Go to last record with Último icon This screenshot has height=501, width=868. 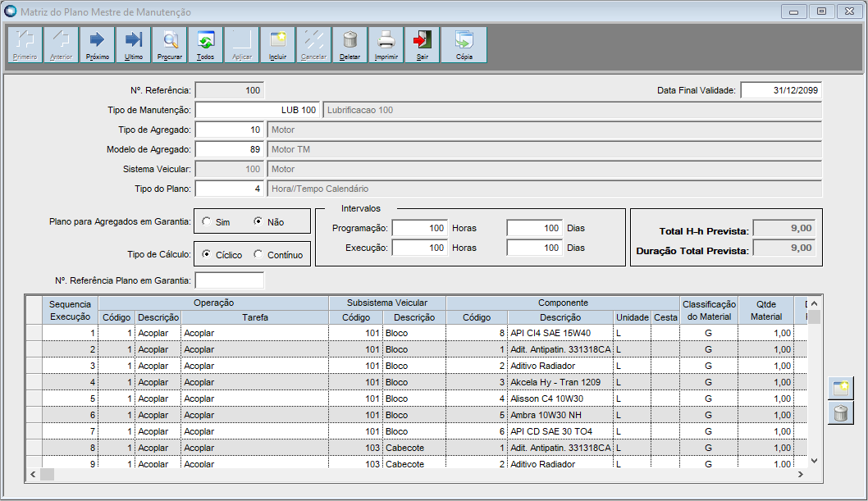point(133,44)
